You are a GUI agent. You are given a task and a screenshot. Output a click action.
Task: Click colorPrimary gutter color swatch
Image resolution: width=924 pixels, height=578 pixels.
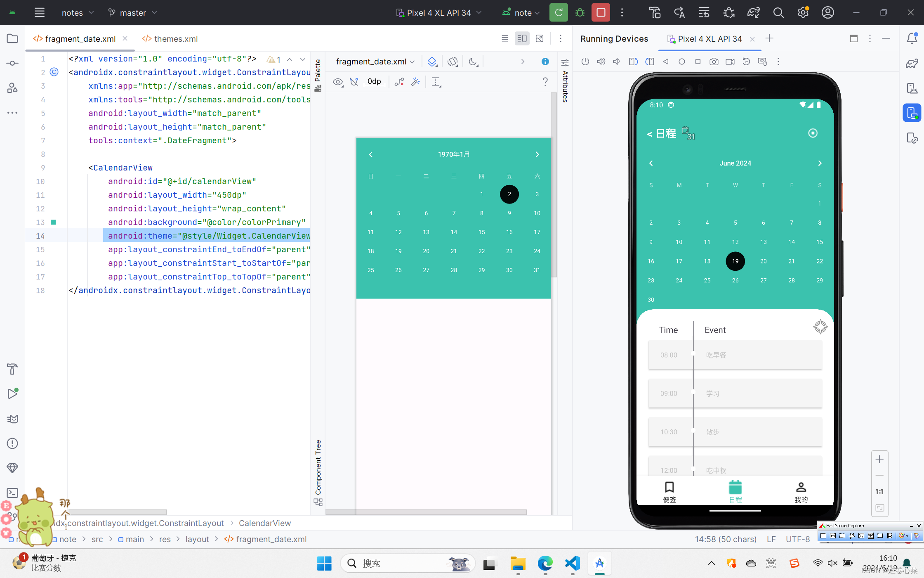(53, 222)
